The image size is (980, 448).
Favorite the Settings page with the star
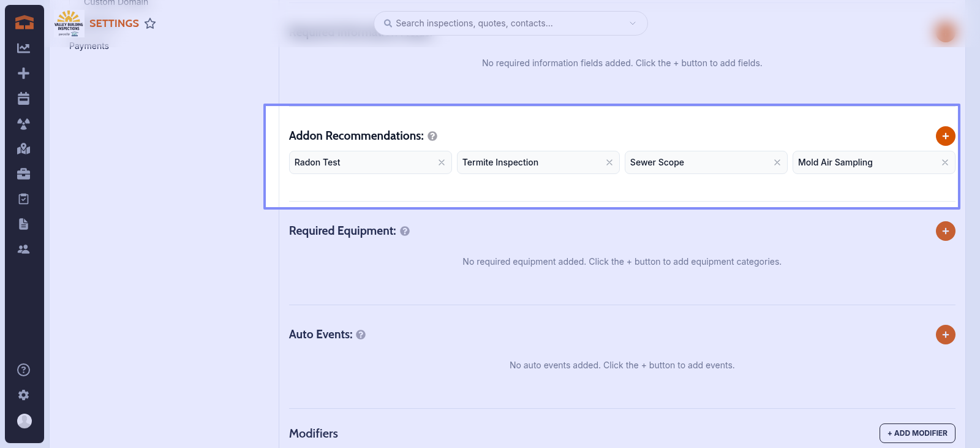[x=150, y=23]
